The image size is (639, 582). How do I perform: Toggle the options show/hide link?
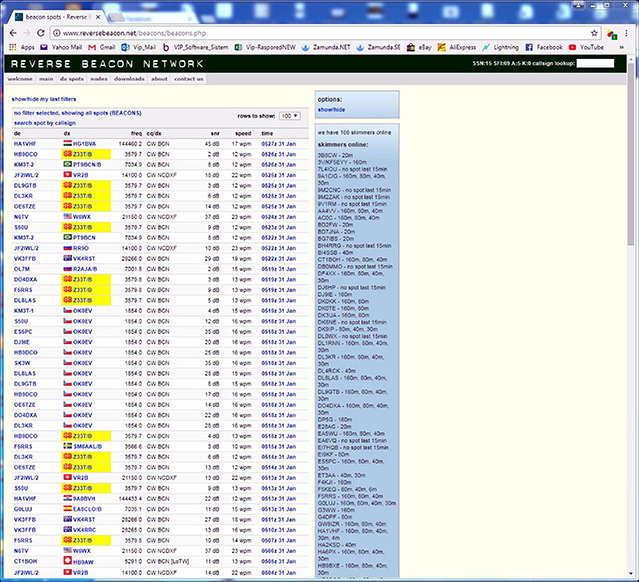point(331,110)
